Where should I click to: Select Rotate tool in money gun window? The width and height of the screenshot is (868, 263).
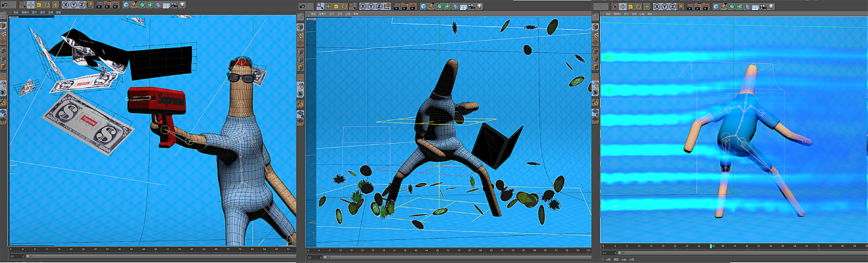(x=47, y=5)
